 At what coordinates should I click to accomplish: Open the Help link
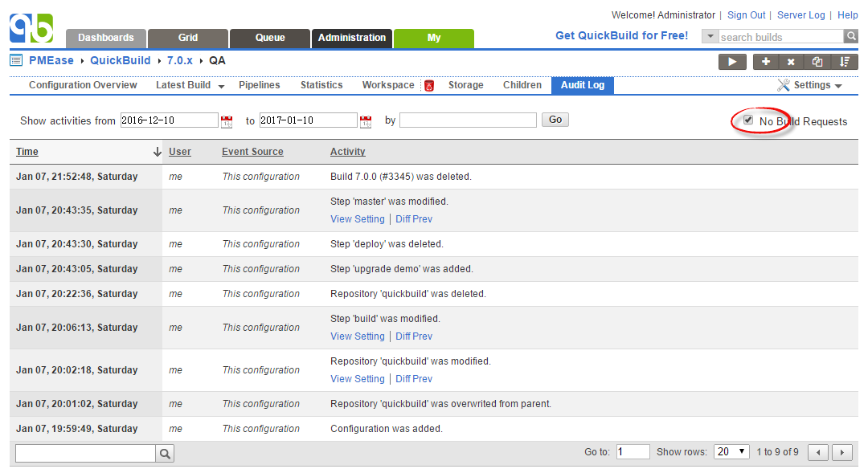[x=848, y=15]
